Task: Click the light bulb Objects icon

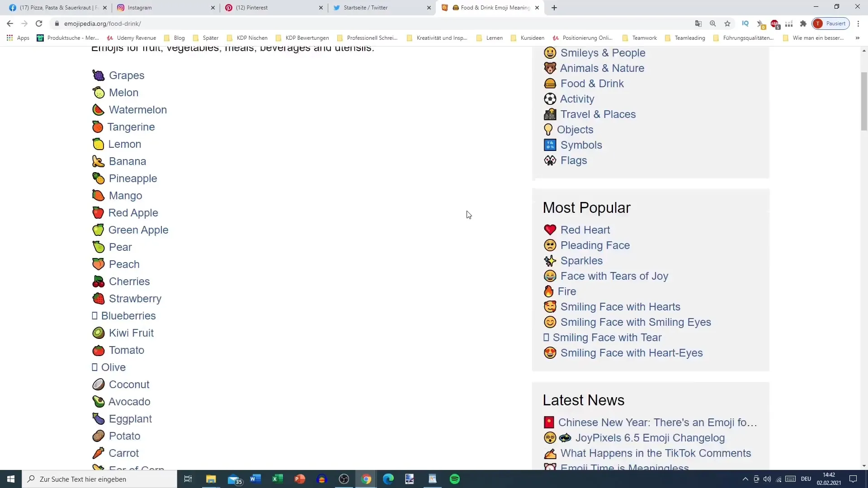Action: coord(548,130)
